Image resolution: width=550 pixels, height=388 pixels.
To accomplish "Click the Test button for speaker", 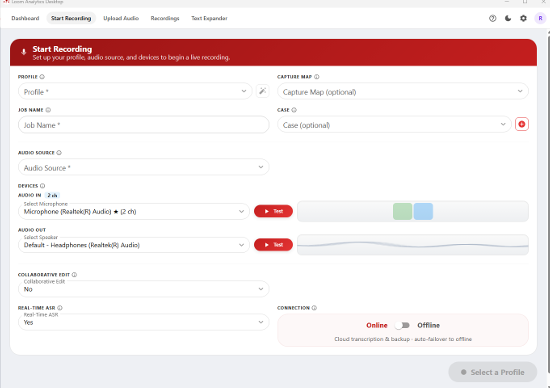I will tap(273, 245).
